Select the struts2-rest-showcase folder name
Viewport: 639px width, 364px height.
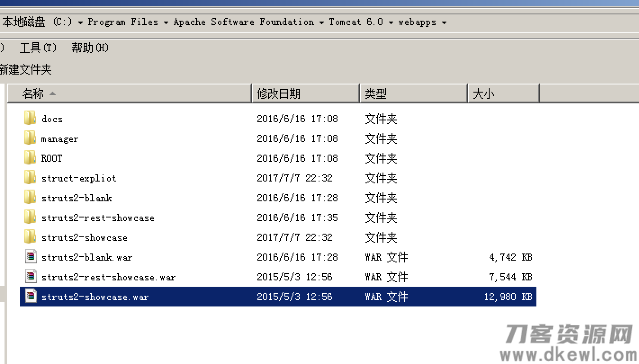pyautogui.click(x=98, y=218)
